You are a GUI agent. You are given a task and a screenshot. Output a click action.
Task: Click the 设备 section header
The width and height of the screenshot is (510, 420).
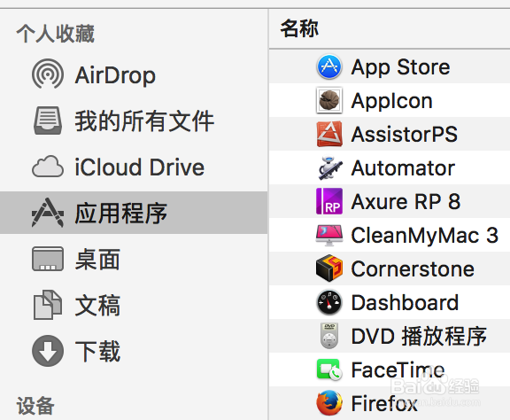pyautogui.click(x=35, y=406)
